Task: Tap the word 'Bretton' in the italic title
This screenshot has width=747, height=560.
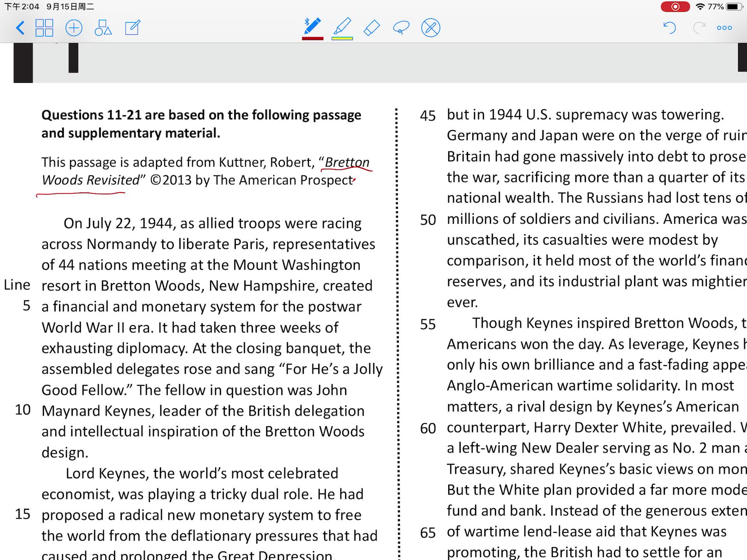Action: coord(347,162)
